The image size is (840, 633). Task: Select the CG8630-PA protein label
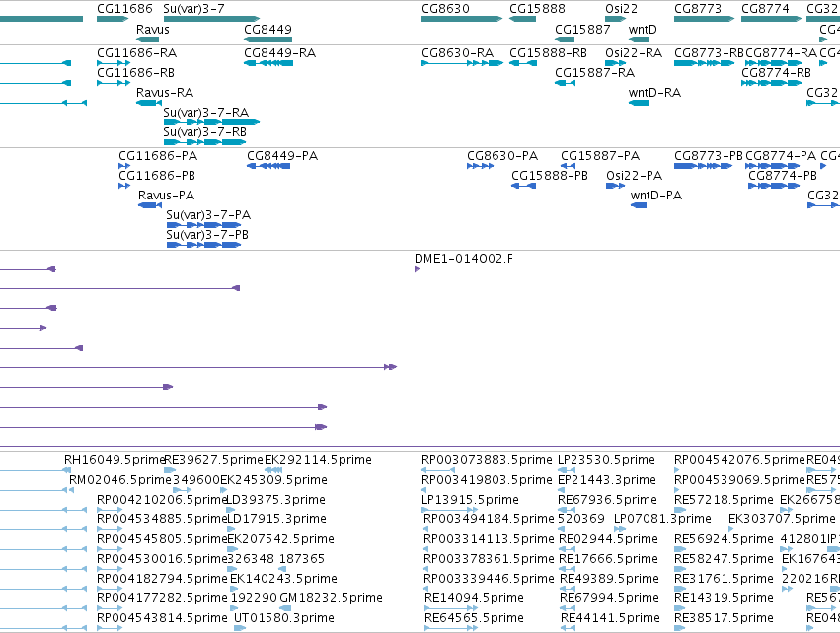(502, 156)
